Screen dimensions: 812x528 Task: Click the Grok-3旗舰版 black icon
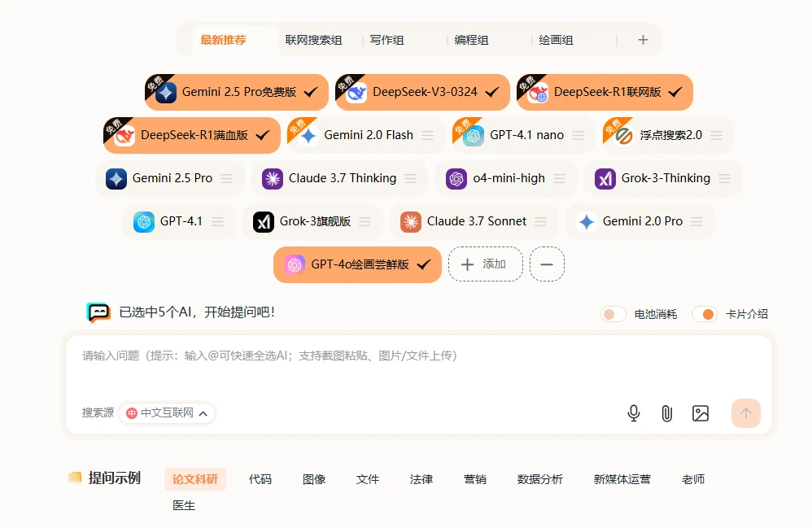264,222
